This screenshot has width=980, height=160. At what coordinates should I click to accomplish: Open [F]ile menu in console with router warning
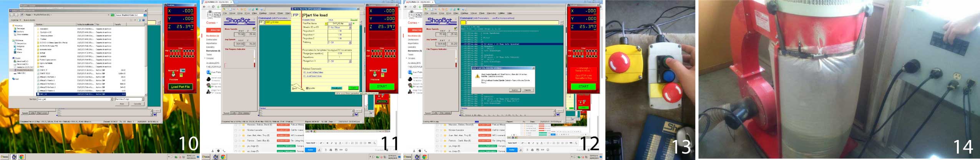click(x=427, y=13)
